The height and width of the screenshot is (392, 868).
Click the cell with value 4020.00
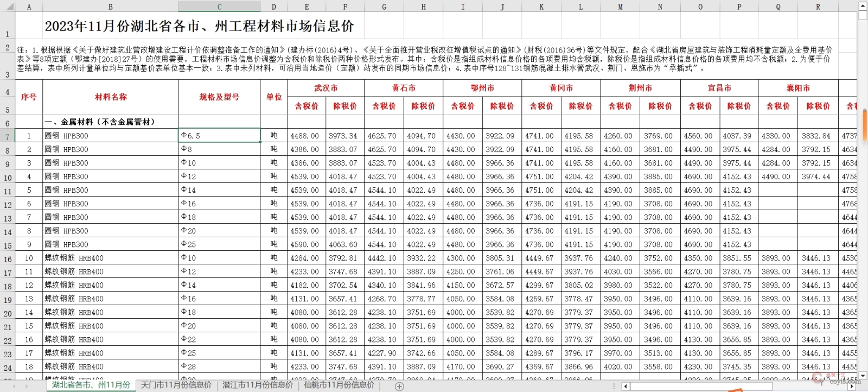click(620, 366)
